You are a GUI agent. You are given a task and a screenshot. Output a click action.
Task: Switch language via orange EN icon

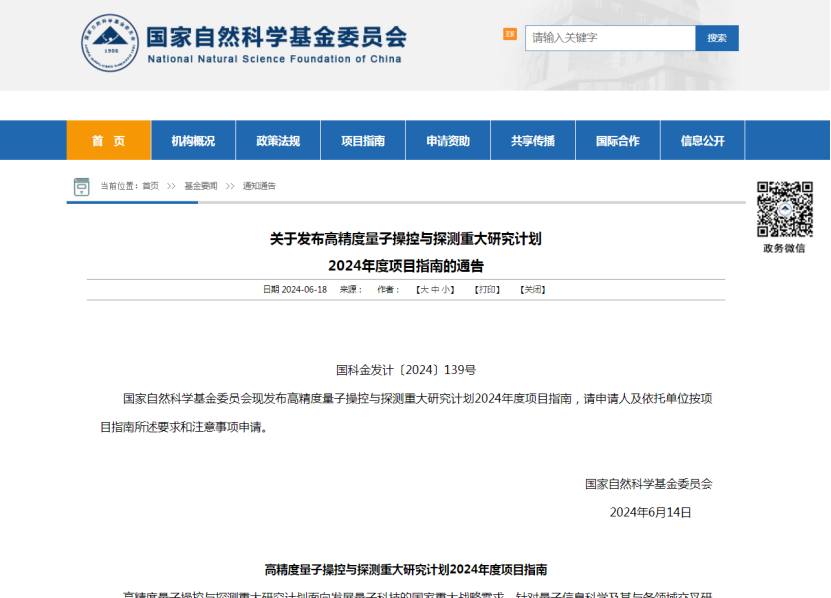(x=510, y=35)
